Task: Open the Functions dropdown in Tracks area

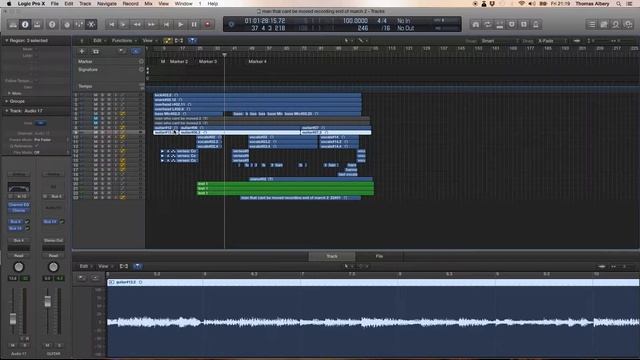Action: click(124, 40)
